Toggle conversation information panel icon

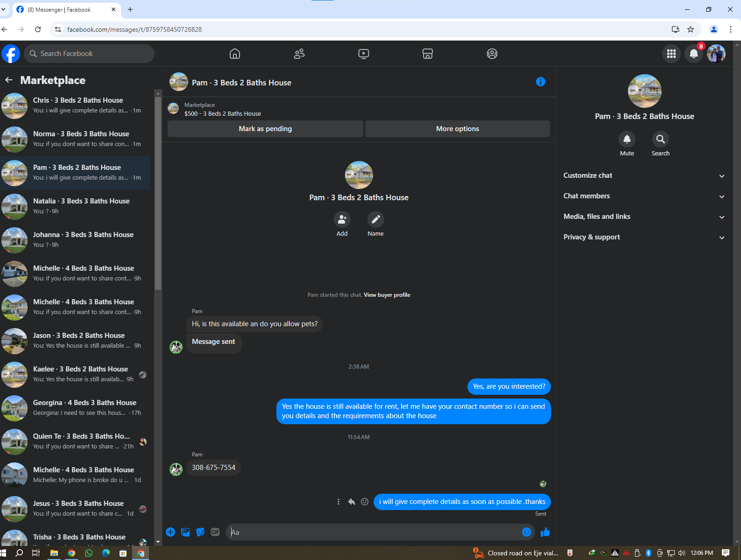click(x=541, y=82)
